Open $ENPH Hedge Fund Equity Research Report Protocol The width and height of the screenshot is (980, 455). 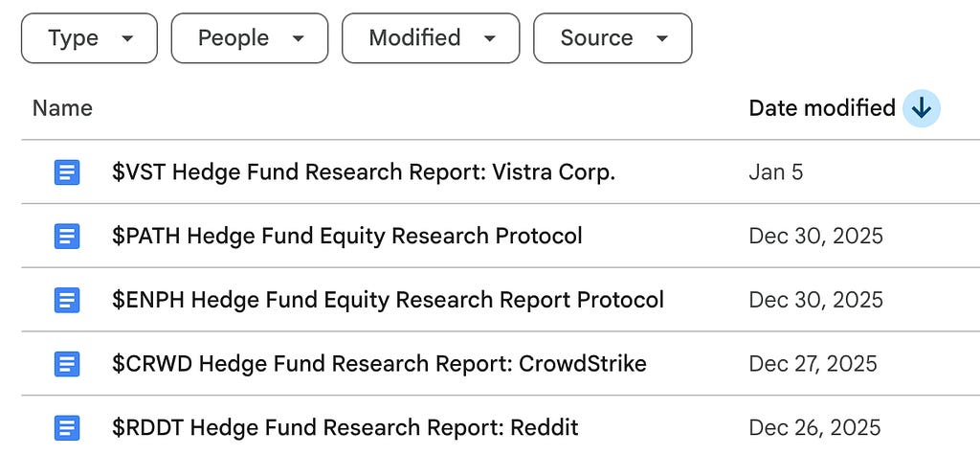(388, 300)
